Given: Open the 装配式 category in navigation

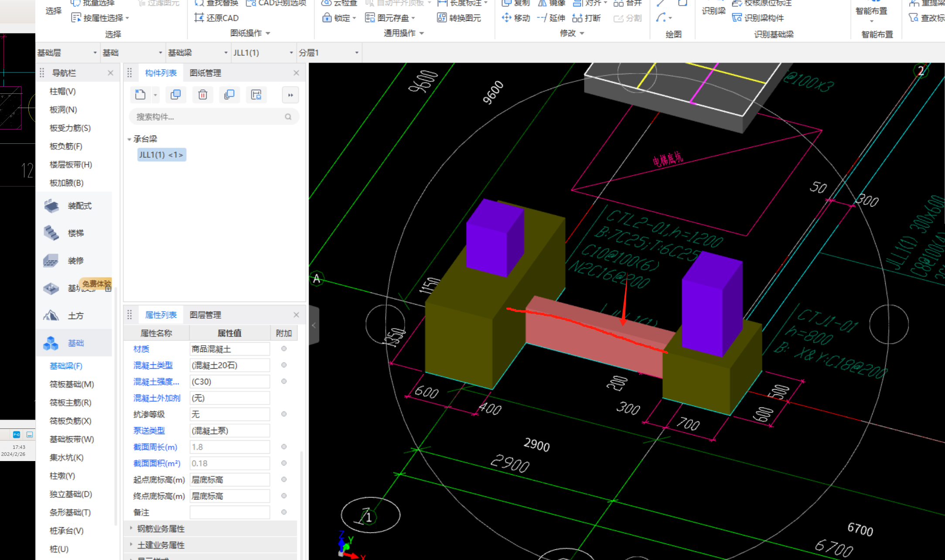Looking at the screenshot, I should [74, 206].
